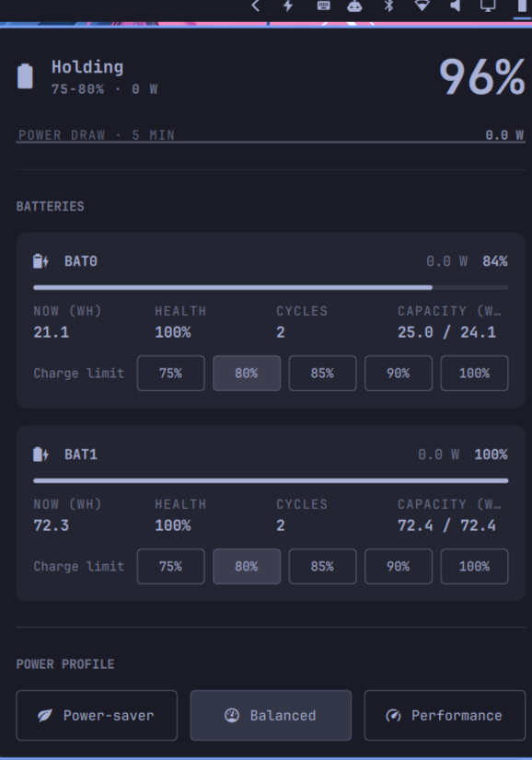
Task: Collapse the tray with the left chevron
Action: pyautogui.click(x=256, y=6)
